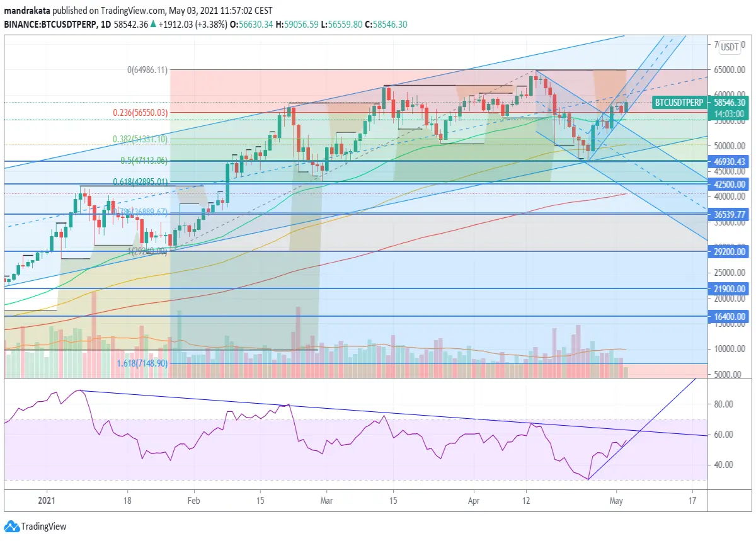Click the Fibonacci 0.236(56550.03) level label
This screenshot has height=541, width=756.
click(x=140, y=113)
